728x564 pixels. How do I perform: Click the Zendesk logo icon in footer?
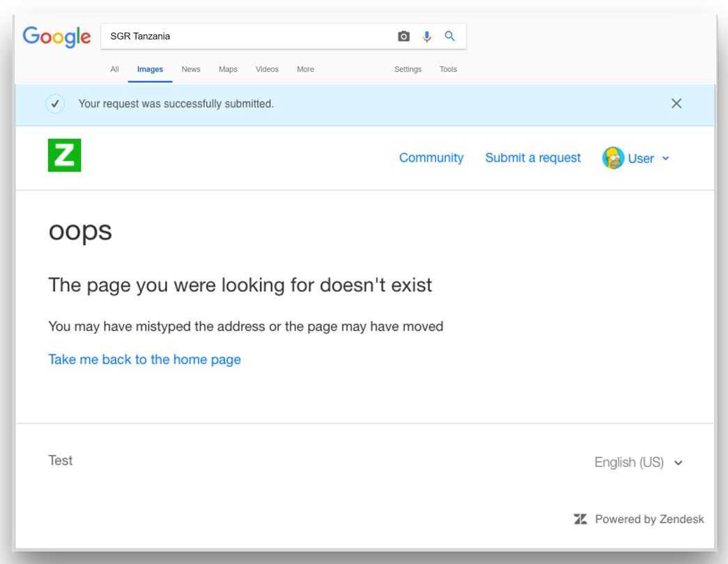pos(580,519)
